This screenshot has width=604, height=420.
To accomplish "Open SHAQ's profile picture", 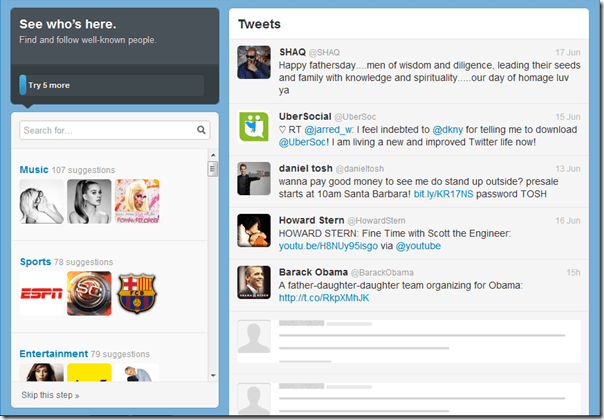I will pos(254,62).
